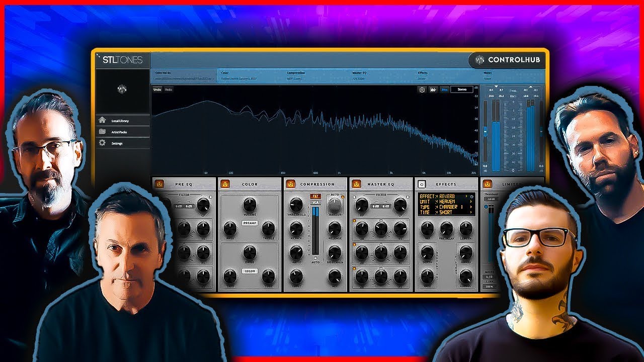Screen dimensions: 644x362
Task: Click the input level fader handle
Action: point(486,131)
